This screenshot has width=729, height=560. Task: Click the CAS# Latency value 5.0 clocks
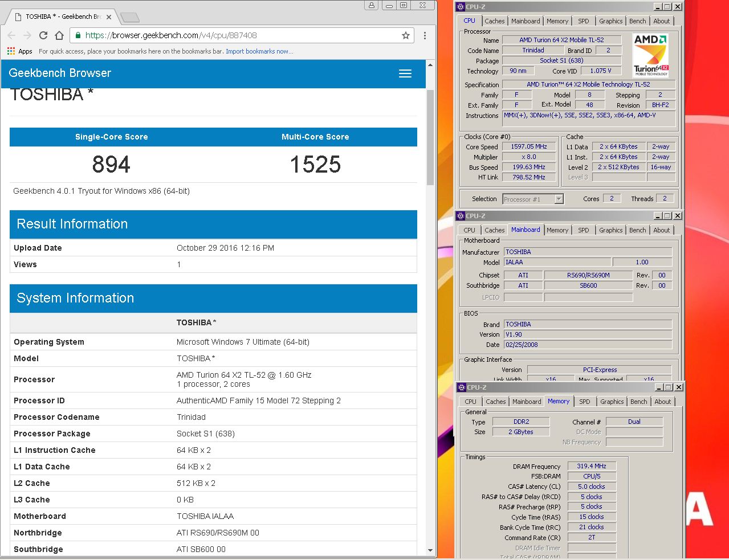[x=592, y=487]
